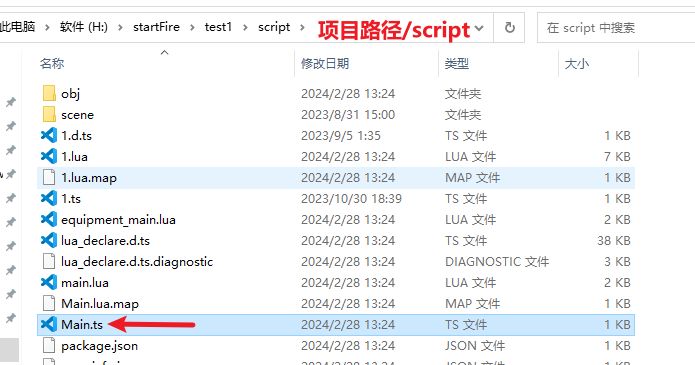Select the VS Code icon for main.lua
The width and height of the screenshot is (695, 365).
[x=49, y=283]
